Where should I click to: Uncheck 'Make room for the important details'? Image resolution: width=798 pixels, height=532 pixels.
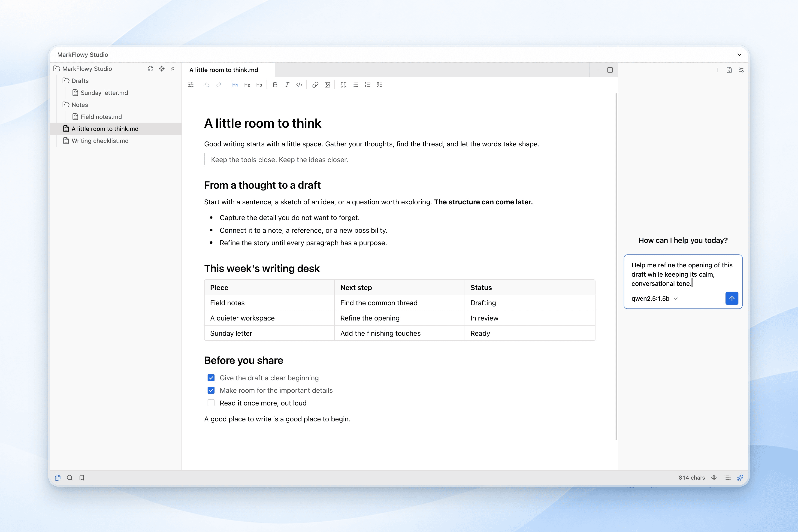coord(211,390)
